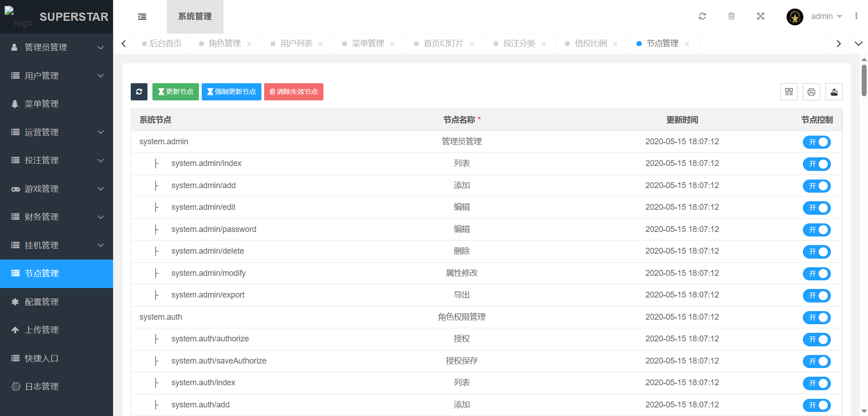Click the sidebar collapse menu icon
The image size is (868, 416).
(142, 17)
